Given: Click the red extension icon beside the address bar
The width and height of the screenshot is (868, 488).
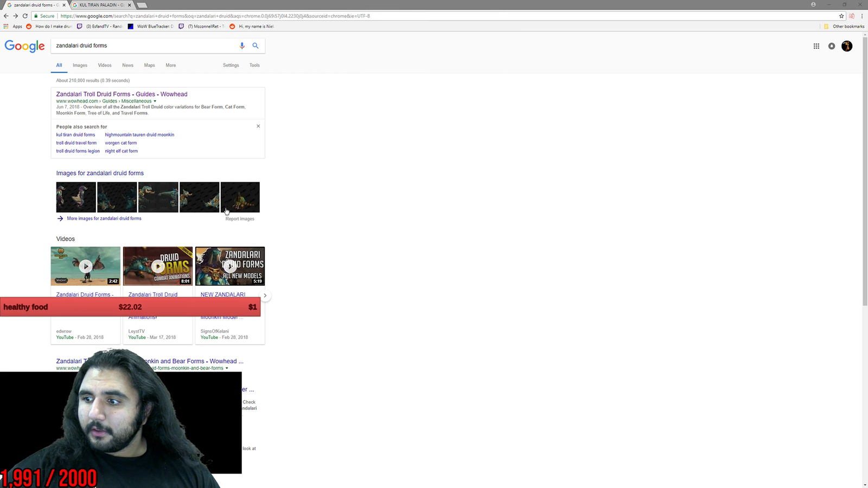Looking at the screenshot, I should pos(852,16).
